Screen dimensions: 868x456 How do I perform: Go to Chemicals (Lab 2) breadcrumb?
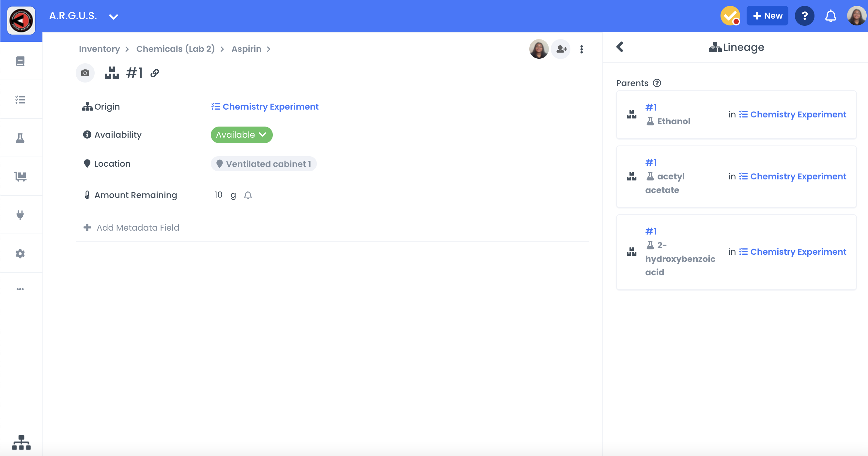pos(175,49)
